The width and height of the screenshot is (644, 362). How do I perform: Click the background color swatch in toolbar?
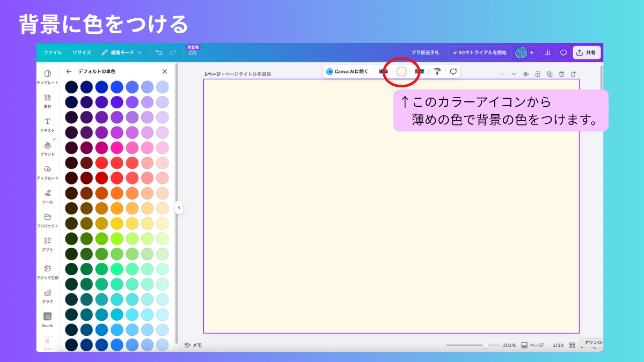coord(401,71)
